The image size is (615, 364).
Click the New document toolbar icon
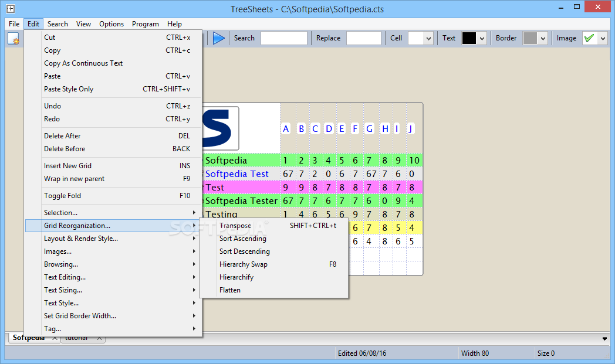point(13,39)
